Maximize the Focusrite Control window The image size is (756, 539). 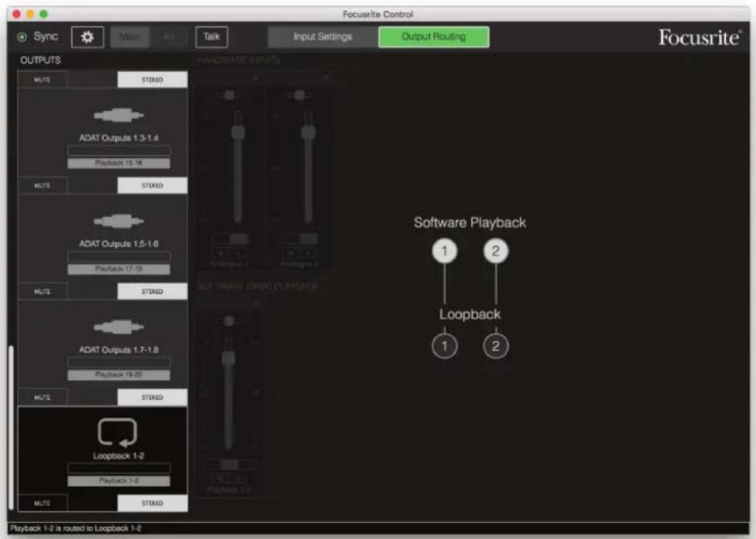pyautogui.click(x=44, y=14)
